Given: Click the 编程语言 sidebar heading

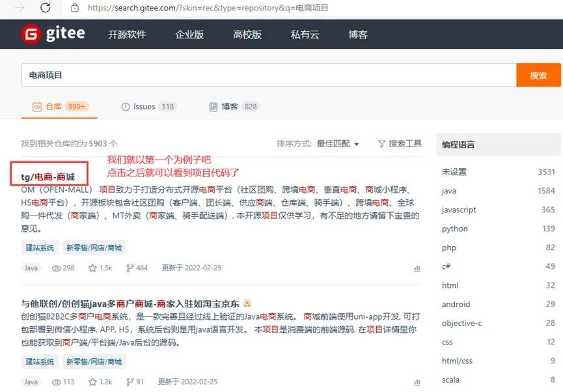Looking at the screenshot, I should click(x=458, y=145).
